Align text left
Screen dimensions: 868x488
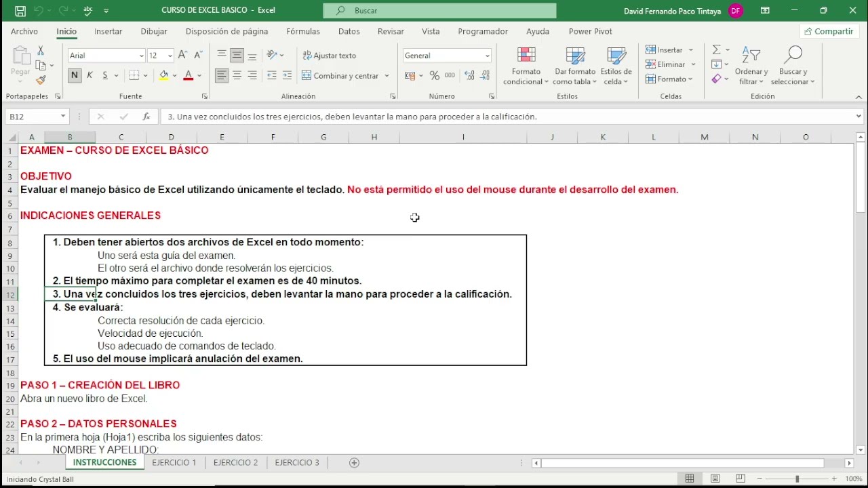point(222,76)
